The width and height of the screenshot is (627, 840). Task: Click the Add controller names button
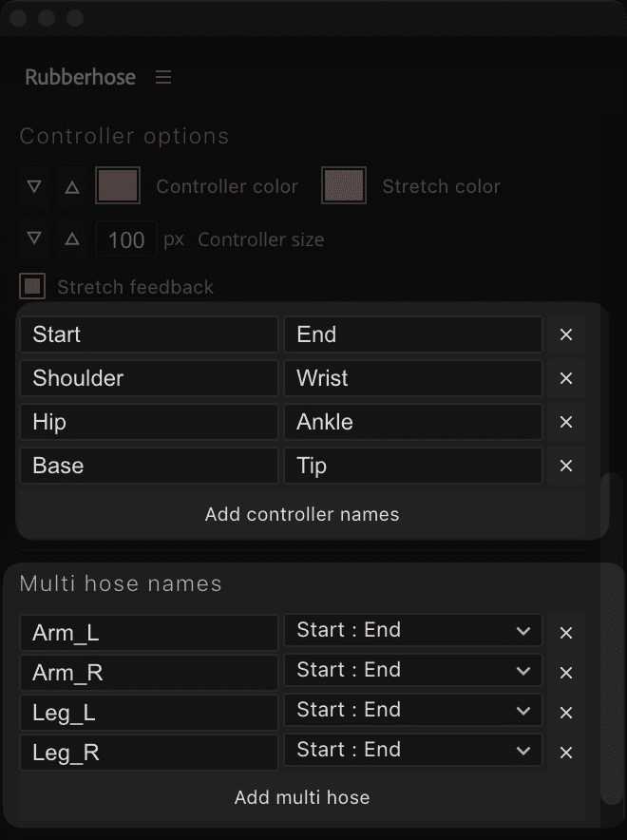(302, 514)
